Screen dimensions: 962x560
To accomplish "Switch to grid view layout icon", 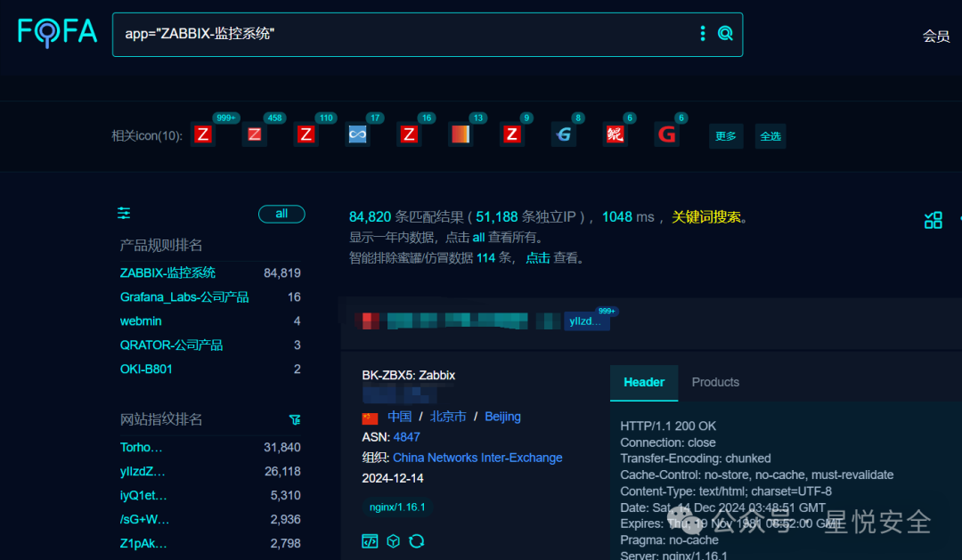I will pos(933,220).
